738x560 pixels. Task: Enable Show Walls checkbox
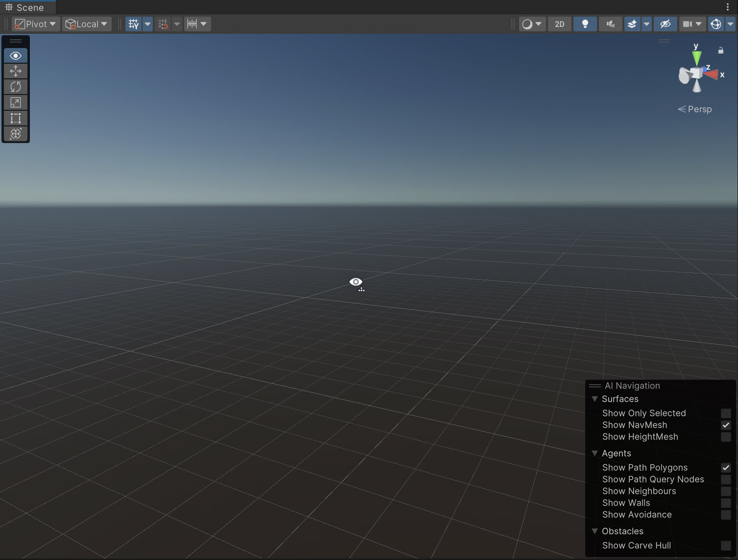[726, 503]
